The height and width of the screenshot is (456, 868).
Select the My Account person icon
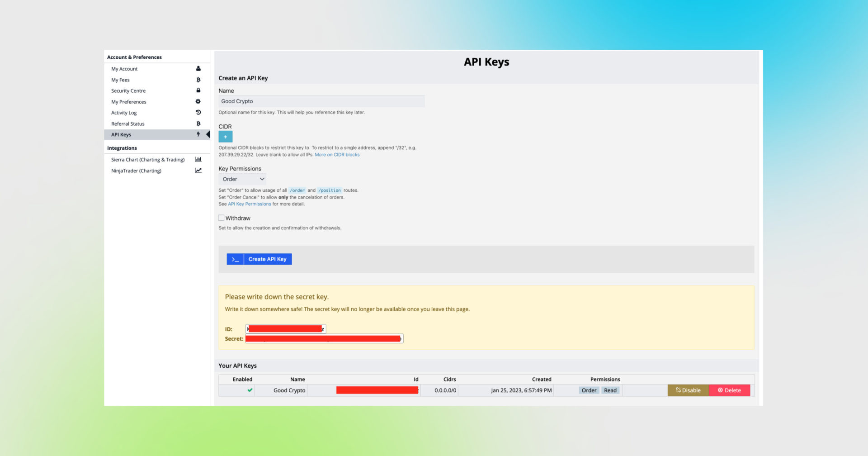click(x=198, y=68)
